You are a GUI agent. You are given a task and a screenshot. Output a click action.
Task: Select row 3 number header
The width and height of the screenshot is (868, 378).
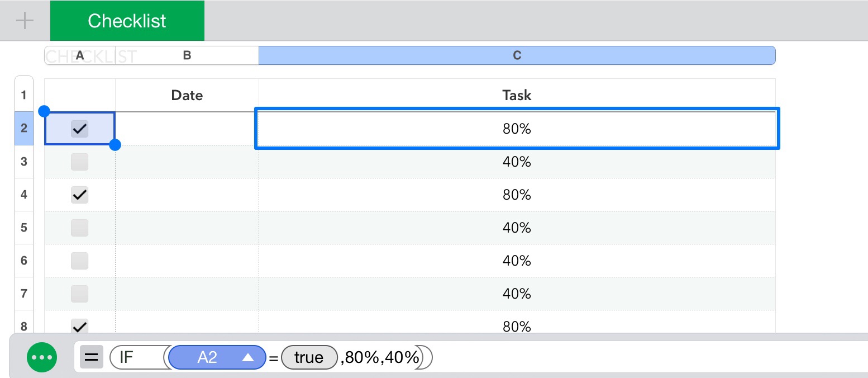point(23,162)
